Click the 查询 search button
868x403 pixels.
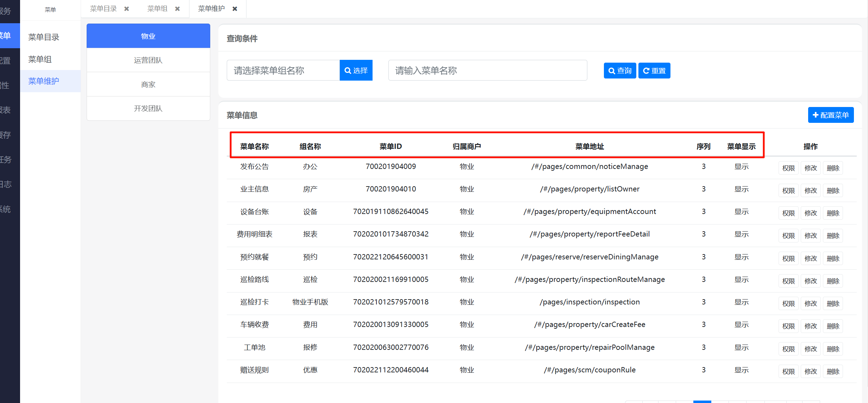click(620, 71)
